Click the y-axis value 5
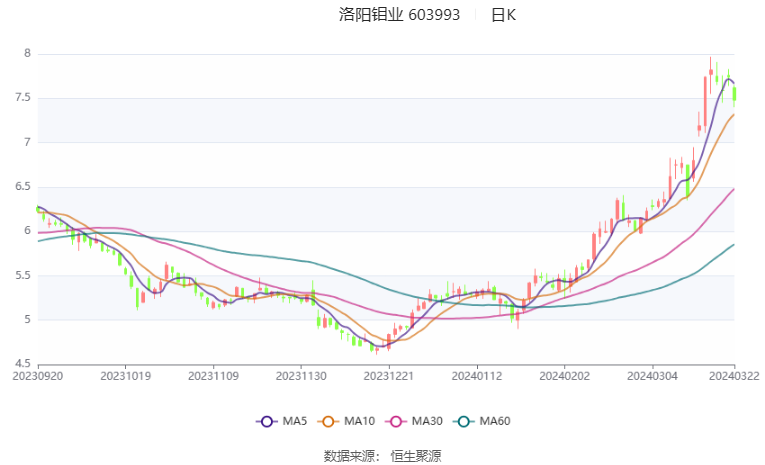Viewport: 765px width, 465px height. point(27,320)
